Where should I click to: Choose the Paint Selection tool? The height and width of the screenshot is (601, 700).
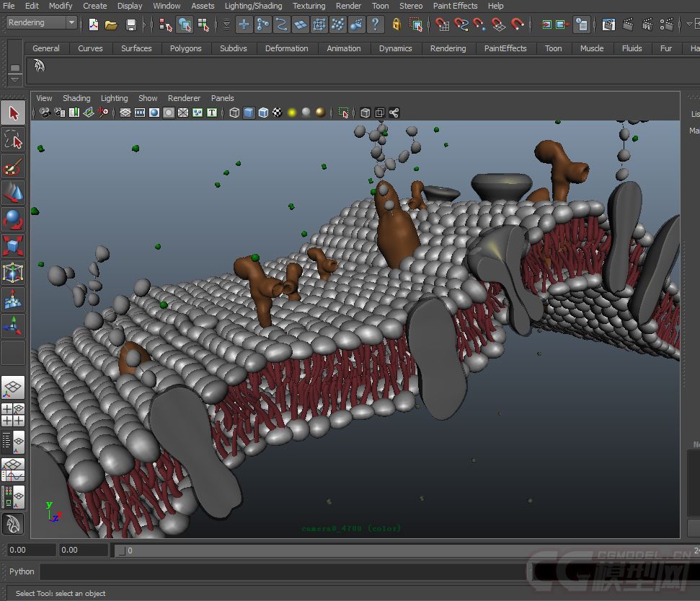tap(14, 167)
